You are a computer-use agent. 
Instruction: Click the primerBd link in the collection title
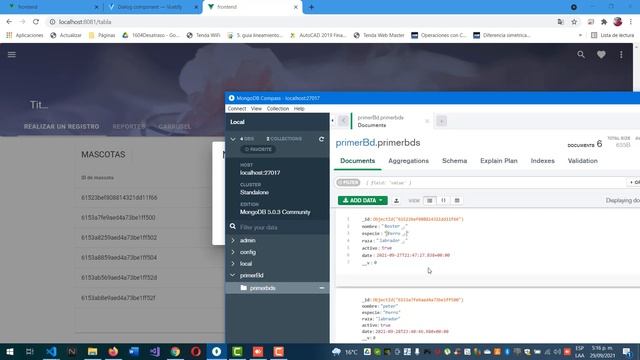click(355, 143)
